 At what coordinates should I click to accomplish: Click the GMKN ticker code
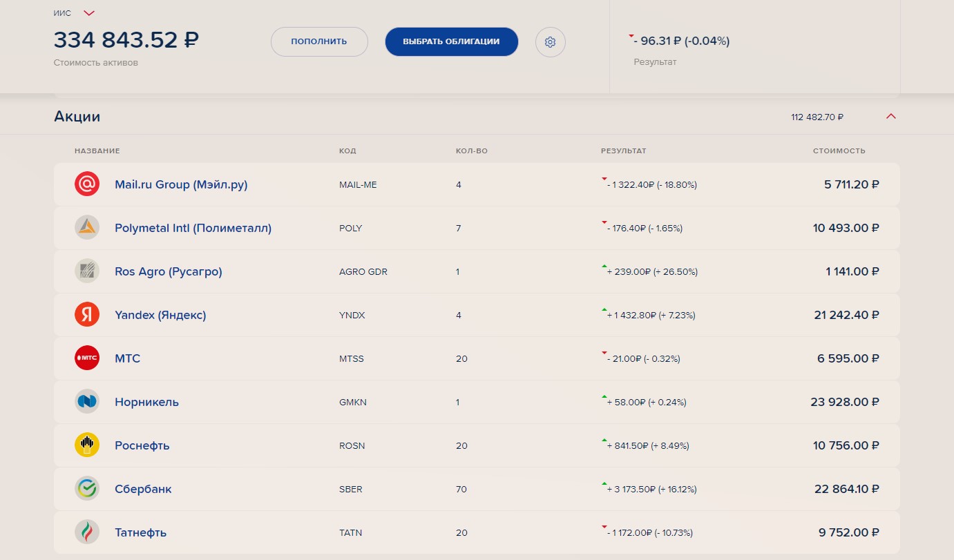[353, 403]
